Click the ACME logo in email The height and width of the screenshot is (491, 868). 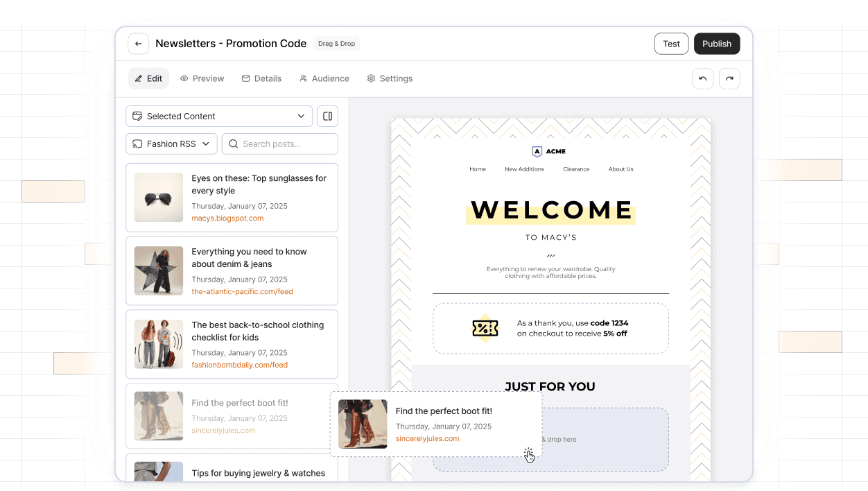[548, 151]
